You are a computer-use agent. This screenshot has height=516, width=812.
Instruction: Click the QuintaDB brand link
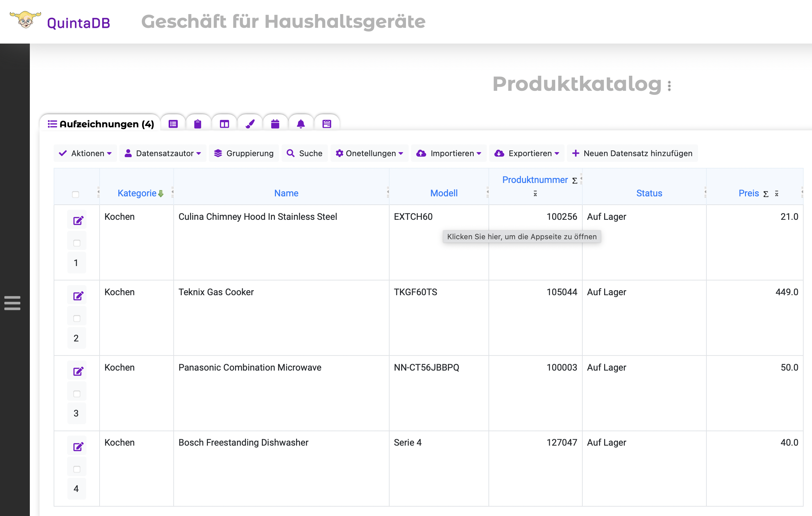pyautogui.click(x=78, y=23)
